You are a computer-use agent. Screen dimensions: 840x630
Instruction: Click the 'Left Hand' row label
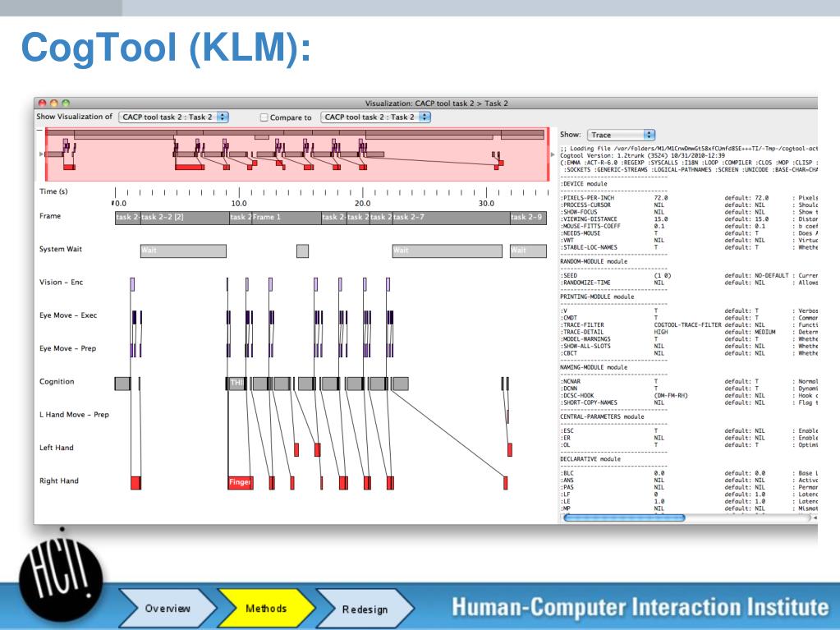(57, 448)
